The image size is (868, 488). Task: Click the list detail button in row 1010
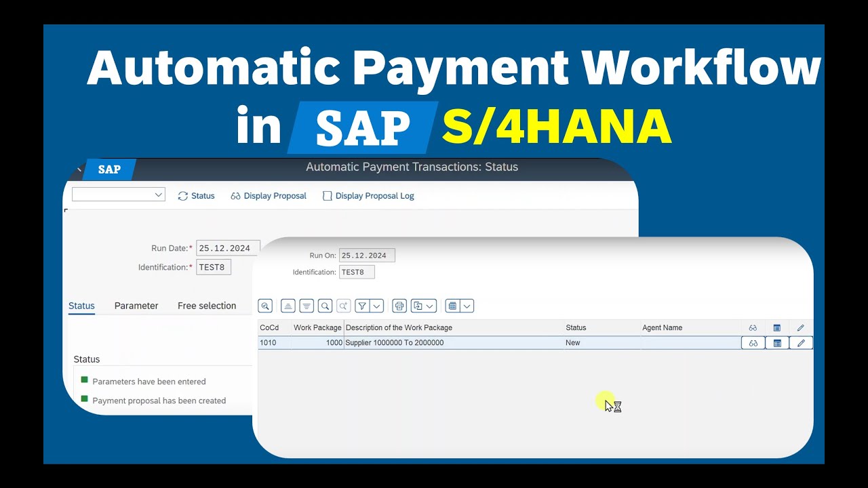777,343
